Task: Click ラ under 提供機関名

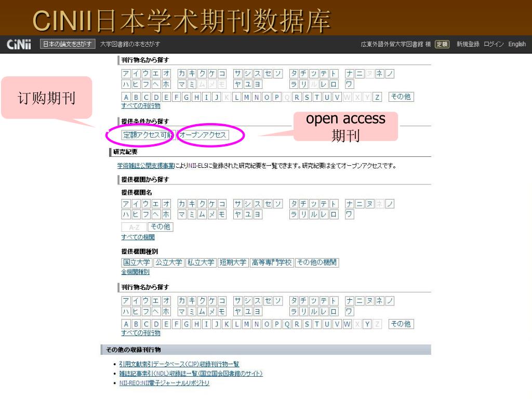Action: pyautogui.click(x=294, y=215)
